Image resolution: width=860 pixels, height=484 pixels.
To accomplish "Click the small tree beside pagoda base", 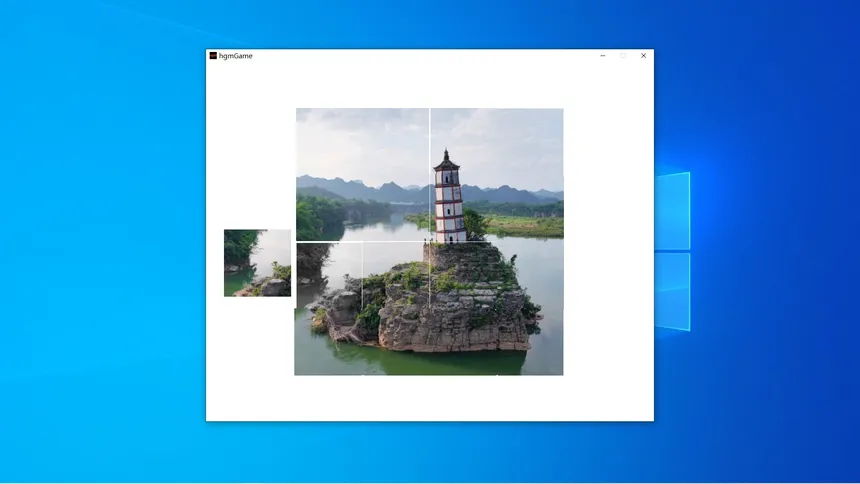I will [x=475, y=224].
